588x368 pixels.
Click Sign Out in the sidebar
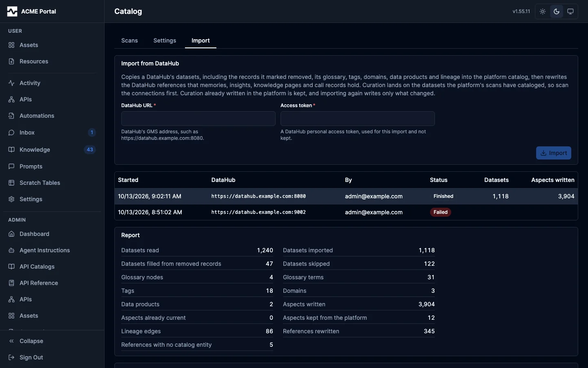52,357
